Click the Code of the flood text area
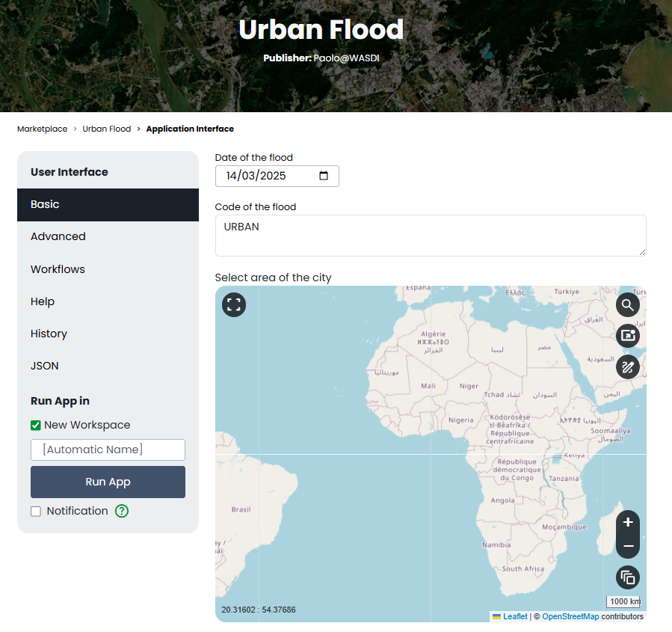 point(431,236)
